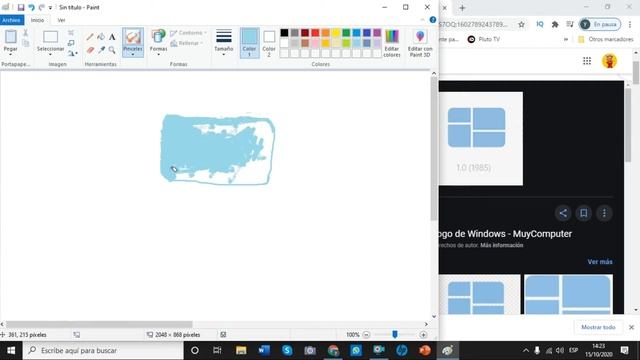Click the zoom slider handle in Paint status bar
The width and height of the screenshot is (640, 360).
(x=395, y=335)
